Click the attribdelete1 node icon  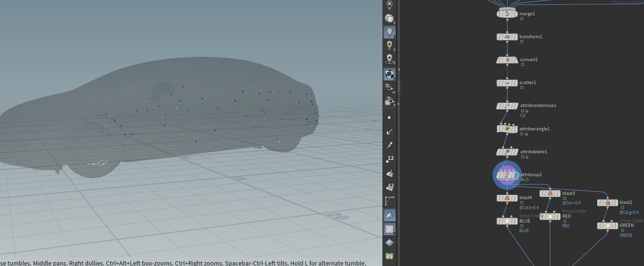point(507,152)
